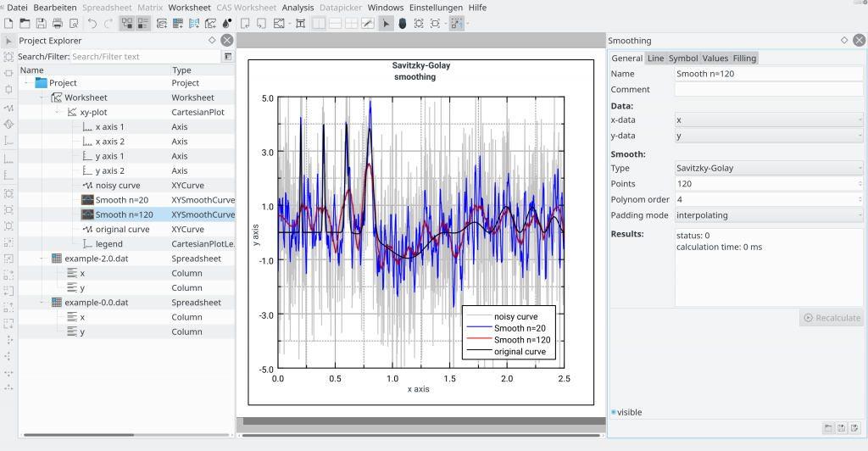
Task: Save the project with the floppy icon
Action: (x=41, y=23)
